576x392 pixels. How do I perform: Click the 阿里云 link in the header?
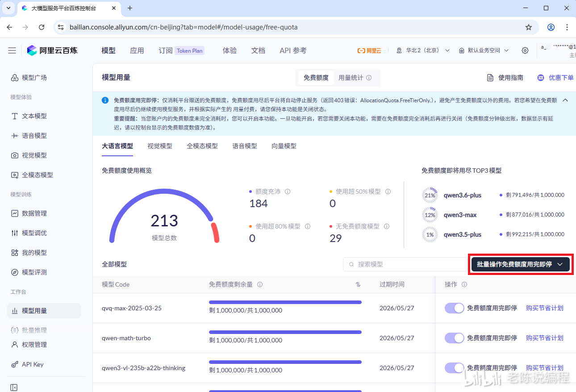(x=369, y=50)
